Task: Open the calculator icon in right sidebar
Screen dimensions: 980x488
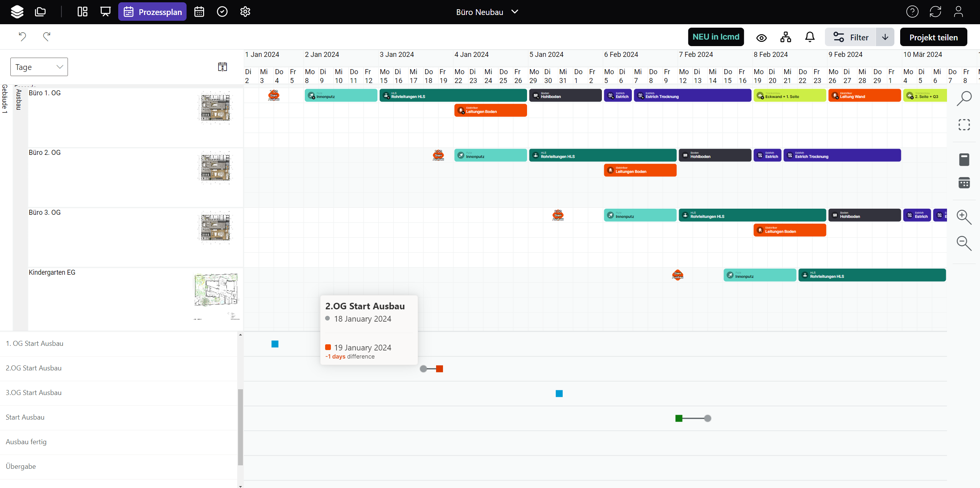Action: (964, 159)
